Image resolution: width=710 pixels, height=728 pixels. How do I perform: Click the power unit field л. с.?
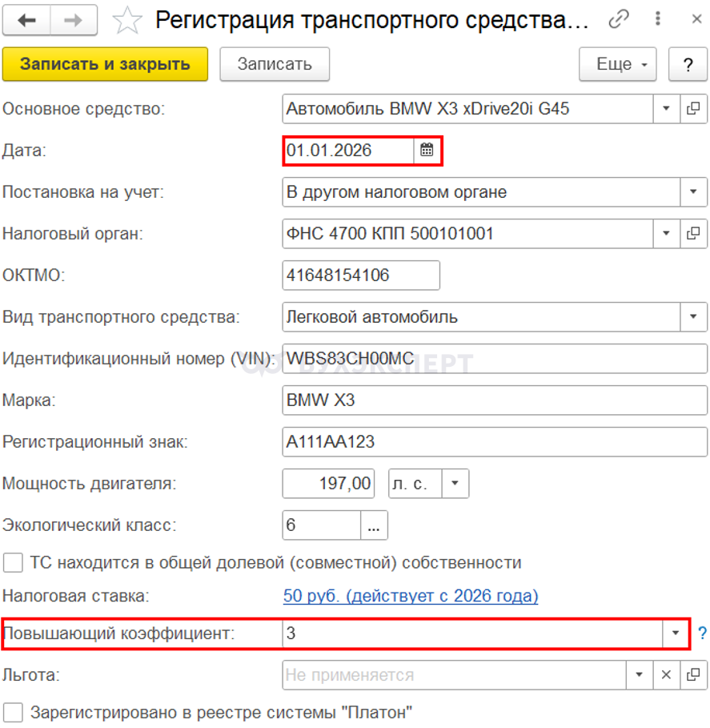(415, 483)
